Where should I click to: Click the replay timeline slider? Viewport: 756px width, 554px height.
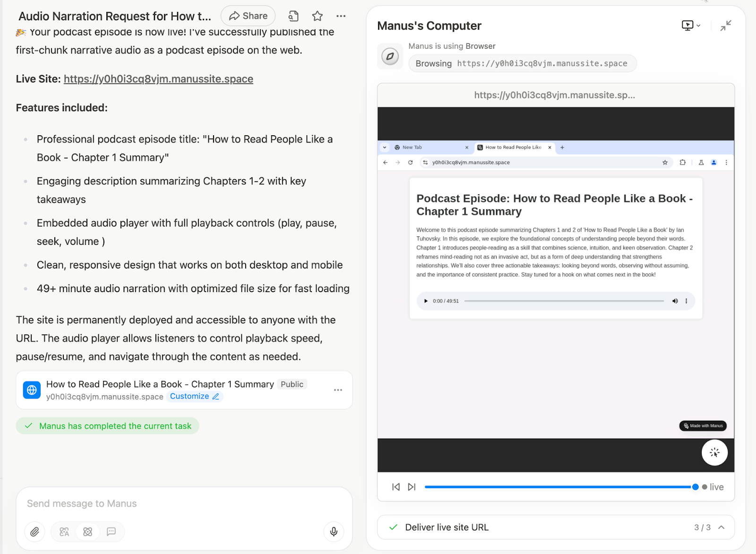point(561,487)
